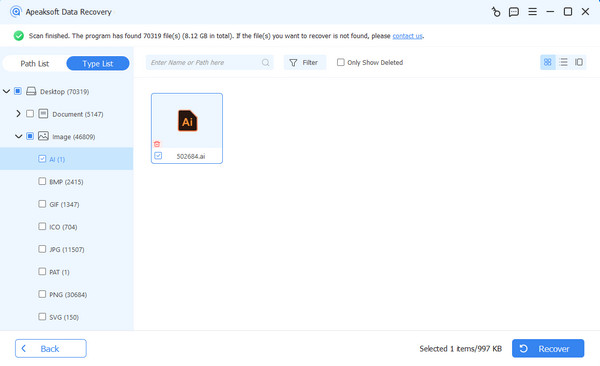Viewport: 600px width, 366px height.
Task: Click the Document category icon
Action: coord(43,114)
